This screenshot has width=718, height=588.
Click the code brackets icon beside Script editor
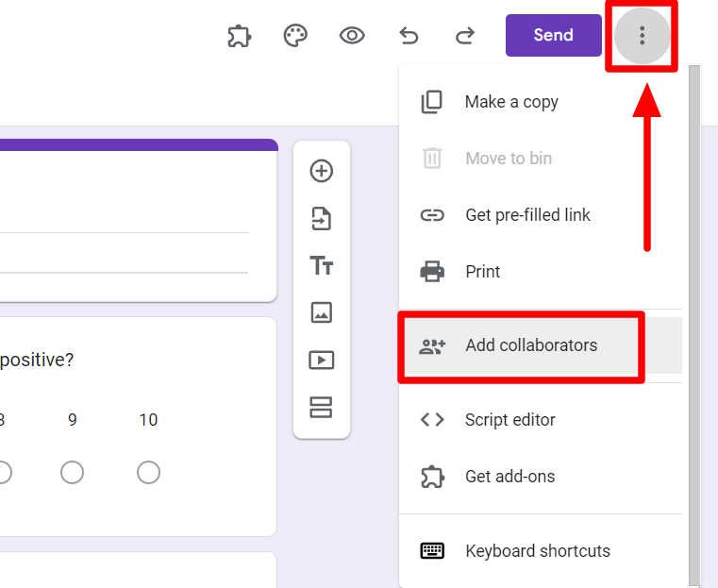(432, 419)
